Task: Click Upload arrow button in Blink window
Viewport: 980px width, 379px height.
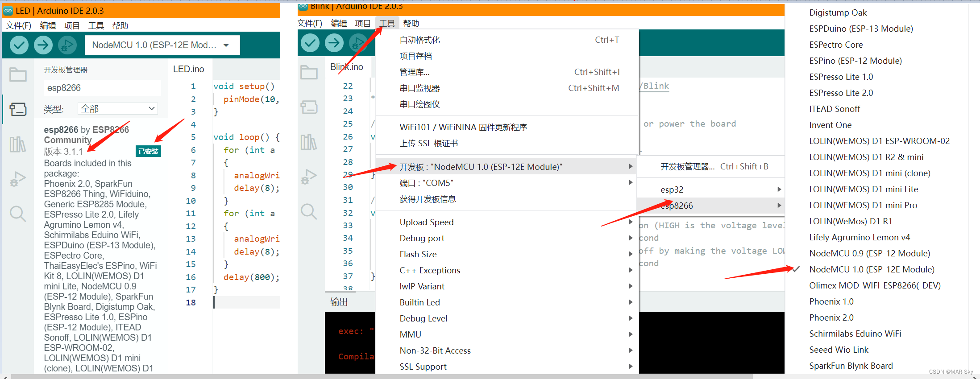Action: 334,43
